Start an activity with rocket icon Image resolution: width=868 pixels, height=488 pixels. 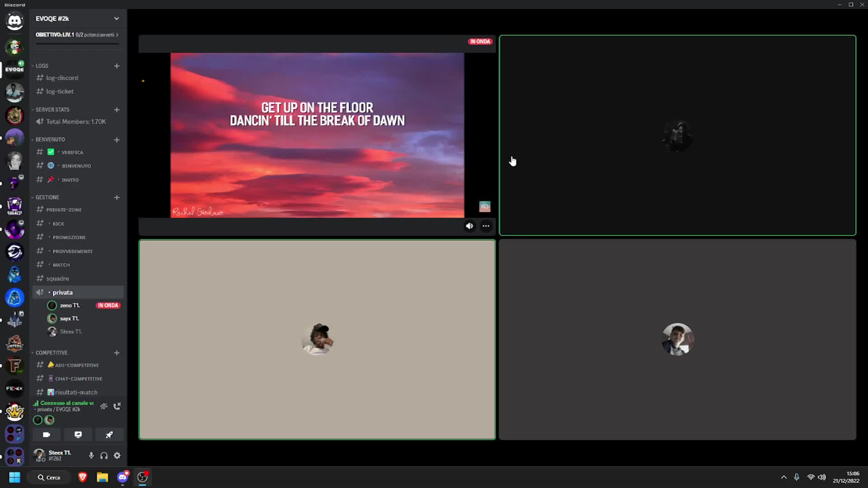[109, 435]
